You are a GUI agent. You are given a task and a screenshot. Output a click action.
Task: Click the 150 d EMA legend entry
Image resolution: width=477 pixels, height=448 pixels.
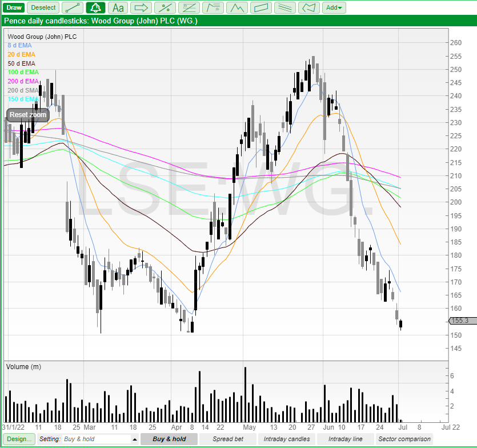(x=23, y=99)
